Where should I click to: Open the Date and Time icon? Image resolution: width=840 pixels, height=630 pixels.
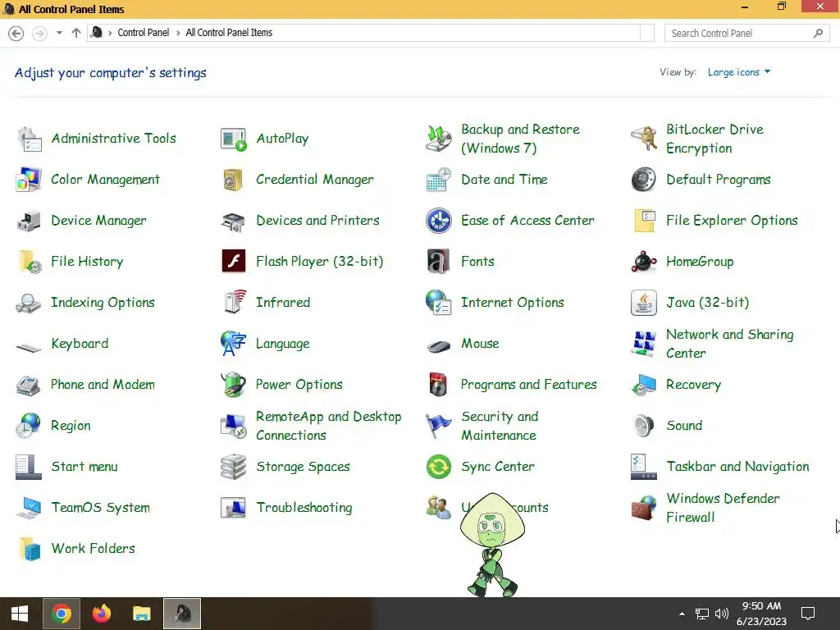pos(439,180)
